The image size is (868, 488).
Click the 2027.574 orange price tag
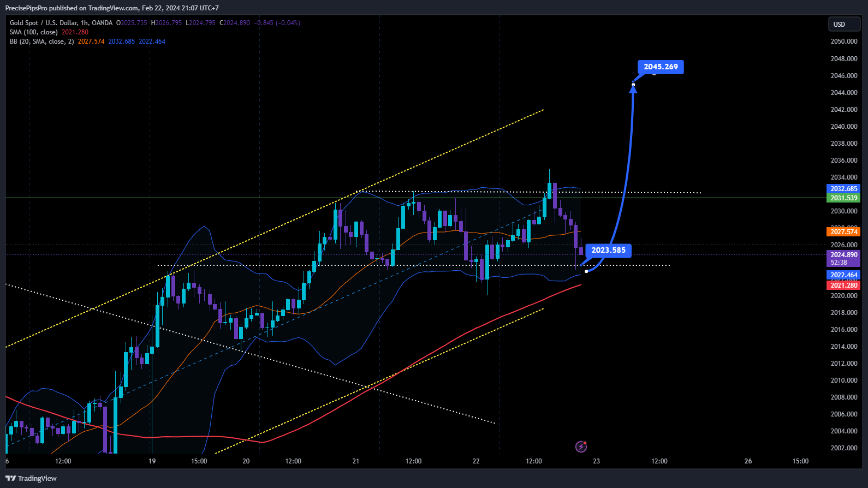(x=844, y=232)
